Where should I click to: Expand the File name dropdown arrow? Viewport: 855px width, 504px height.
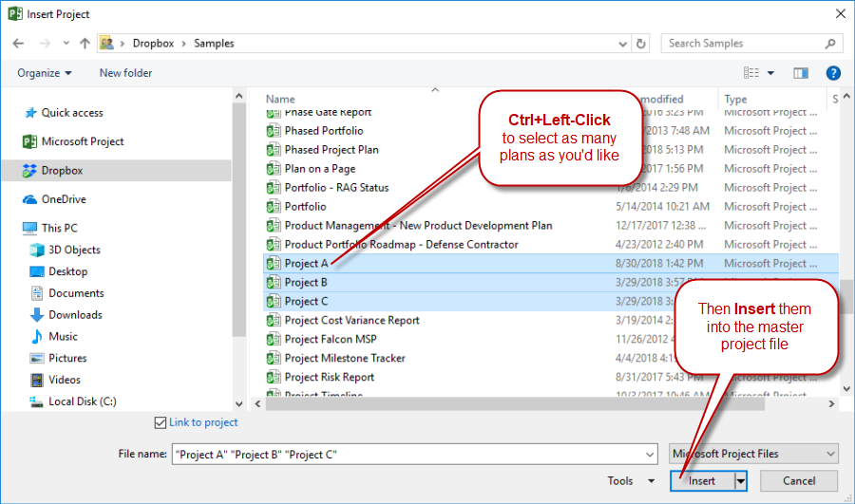pos(650,454)
